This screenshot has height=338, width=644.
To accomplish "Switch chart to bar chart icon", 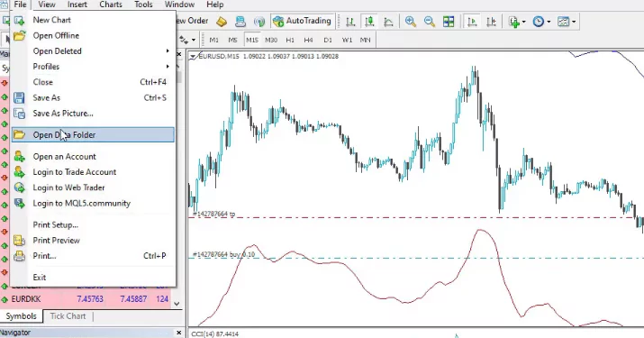I will pyautogui.click(x=350, y=22).
